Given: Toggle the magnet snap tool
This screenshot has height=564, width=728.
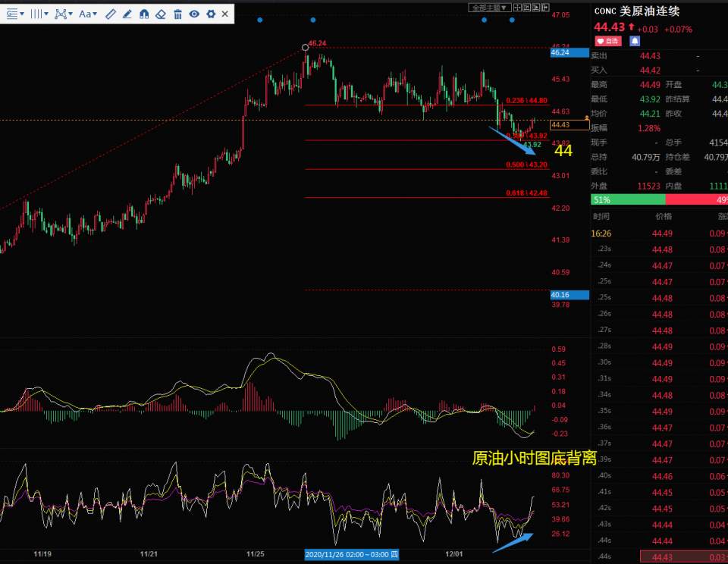Looking at the screenshot, I should (x=144, y=14).
